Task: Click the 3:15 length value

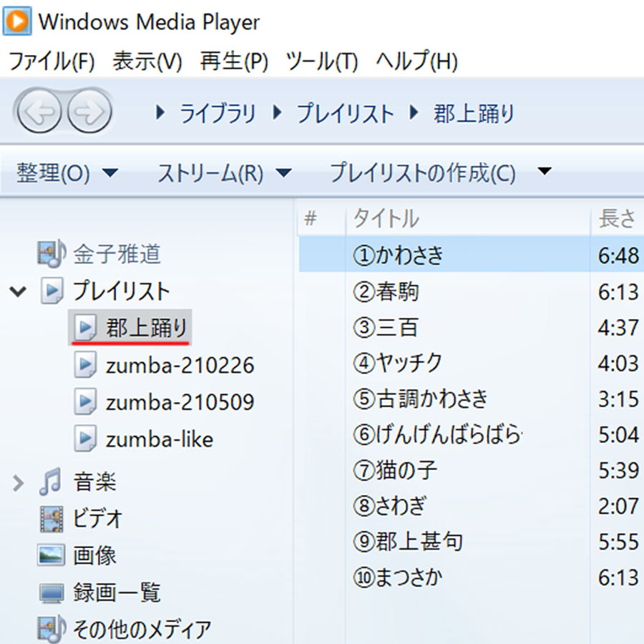Action: [618, 399]
